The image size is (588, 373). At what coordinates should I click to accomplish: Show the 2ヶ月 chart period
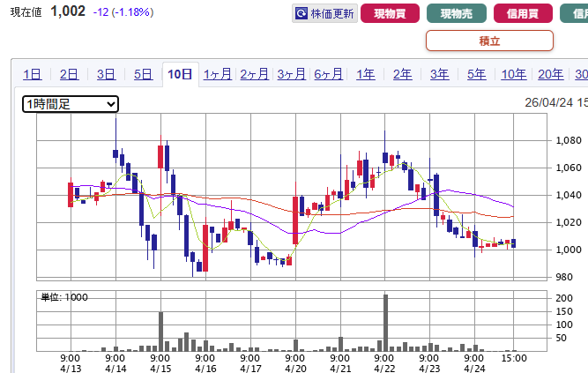254,74
